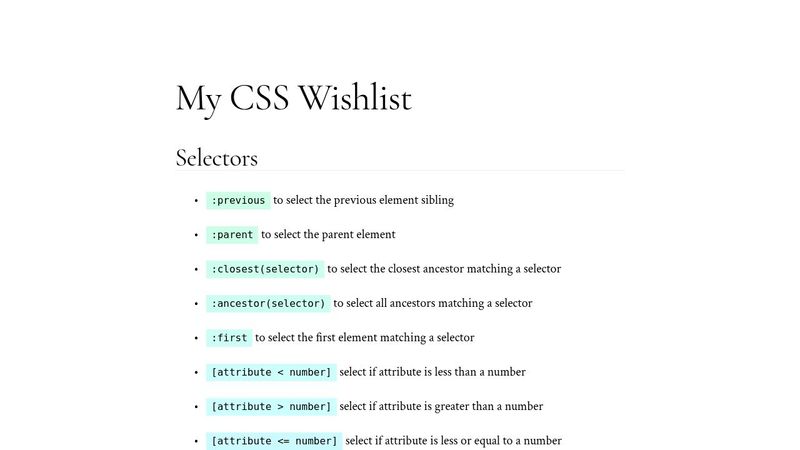Image resolution: width=800 pixels, height=450 pixels.
Task: Click the [attribute > number] code snippet
Action: click(270, 407)
